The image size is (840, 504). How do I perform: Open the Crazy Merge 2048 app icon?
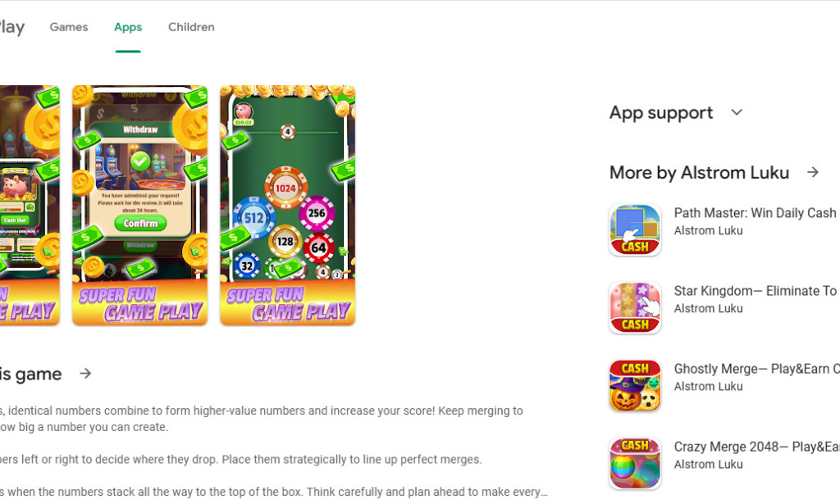(x=635, y=463)
